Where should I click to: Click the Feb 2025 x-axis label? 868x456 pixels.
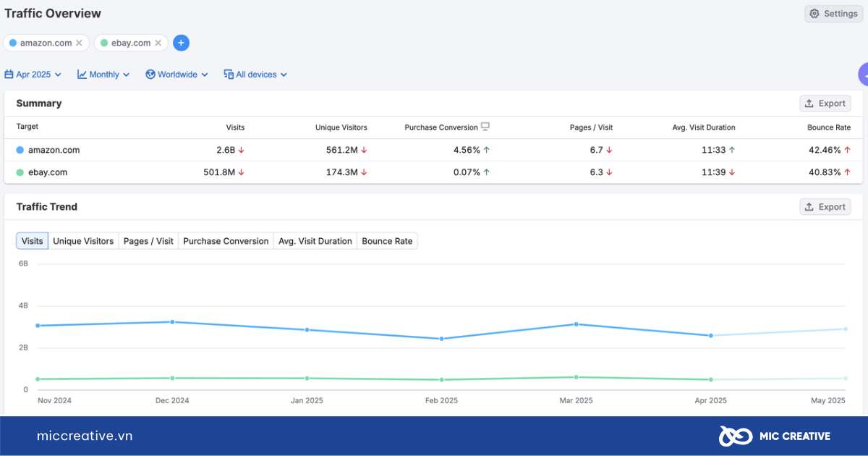[441, 401]
